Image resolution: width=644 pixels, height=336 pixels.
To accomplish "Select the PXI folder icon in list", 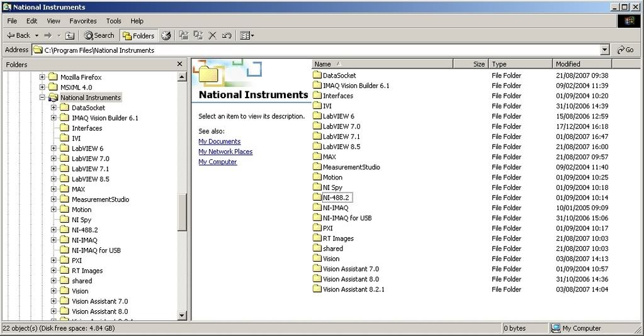I will pos(317,228).
